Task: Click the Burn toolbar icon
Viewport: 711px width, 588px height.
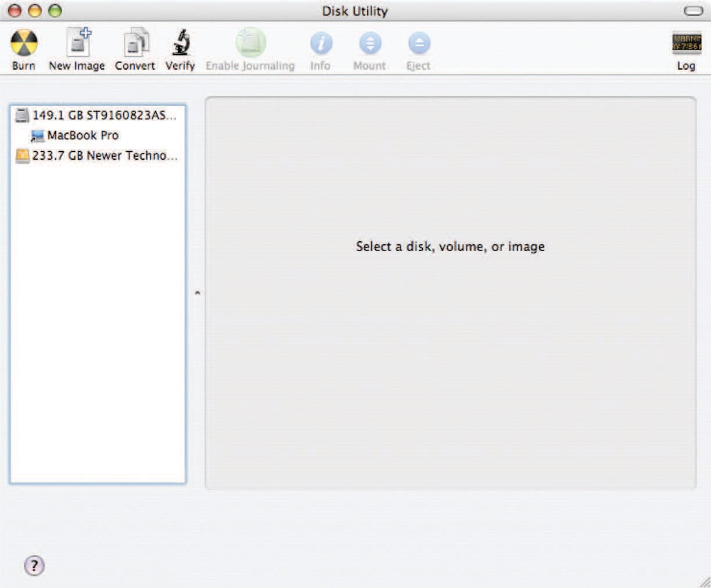Action: pos(24,44)
